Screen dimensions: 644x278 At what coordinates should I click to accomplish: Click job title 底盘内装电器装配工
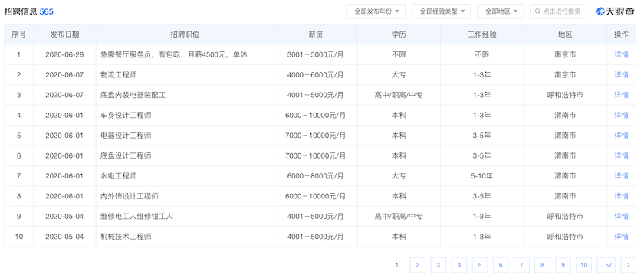(x=133, y=95)
